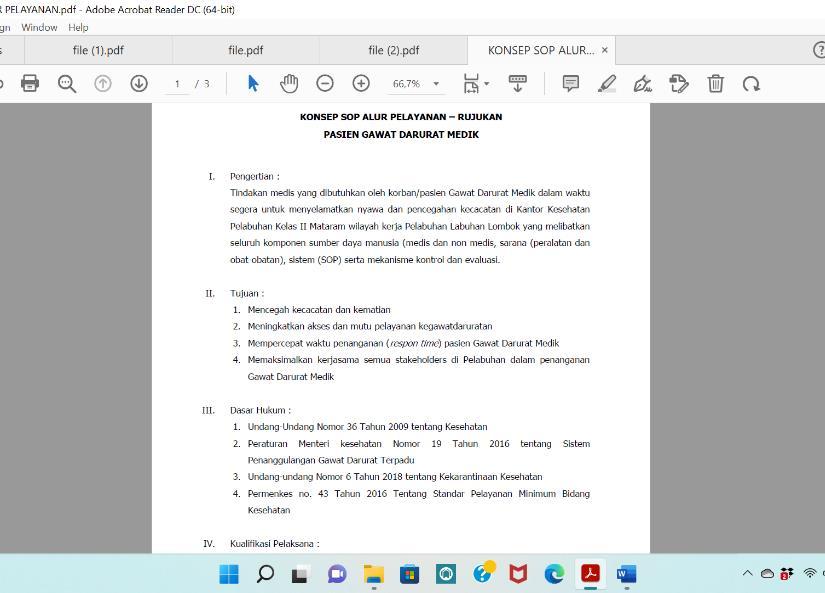Viewport: 825px width, 593px height.
Task: Zoom out with the minus button
Action: 325,83
